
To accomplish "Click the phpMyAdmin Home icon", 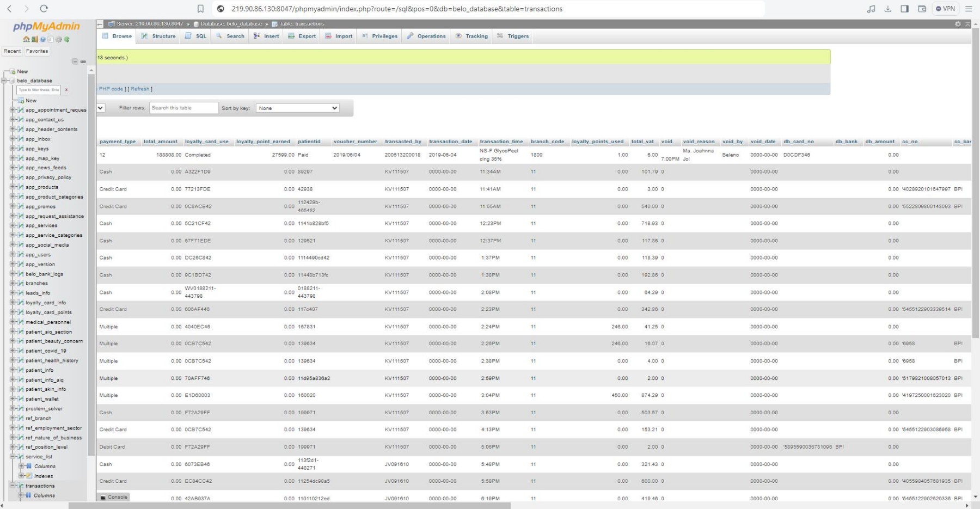I will (x=26, y=39).
